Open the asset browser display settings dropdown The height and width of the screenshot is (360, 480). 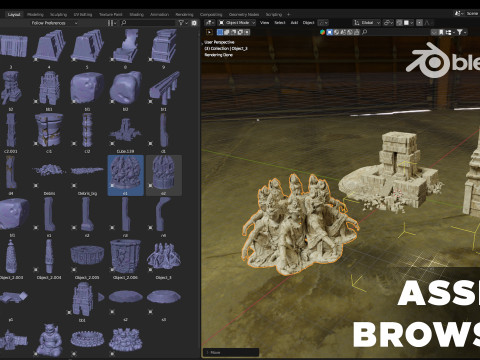(111, 23)
